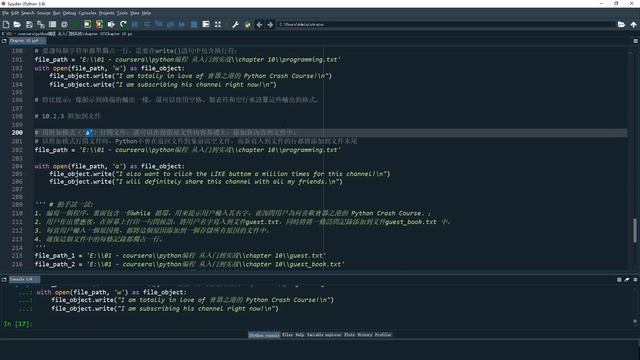Create a new file from the toolbar
The height and width of the screenshot is (360, 640).
click(6, 24)
